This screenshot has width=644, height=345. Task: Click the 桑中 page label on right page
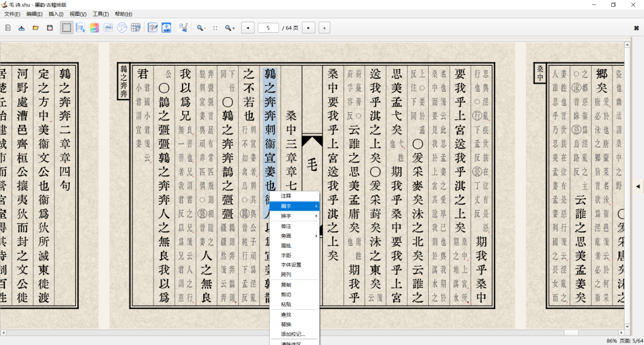(x=540, y=73)
